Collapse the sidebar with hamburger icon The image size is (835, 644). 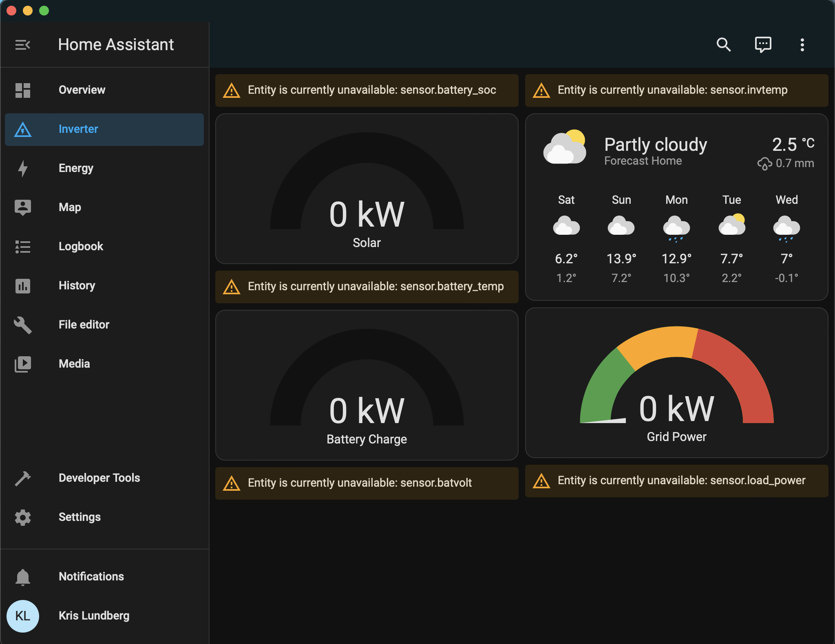(x=23, y=44)
